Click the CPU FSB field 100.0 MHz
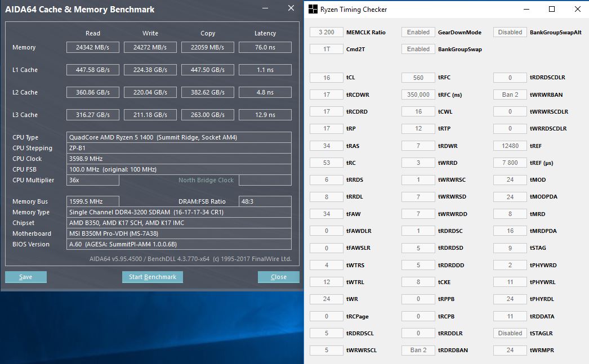The width and height of the screenshot is (589, 364). click(179, 169)
